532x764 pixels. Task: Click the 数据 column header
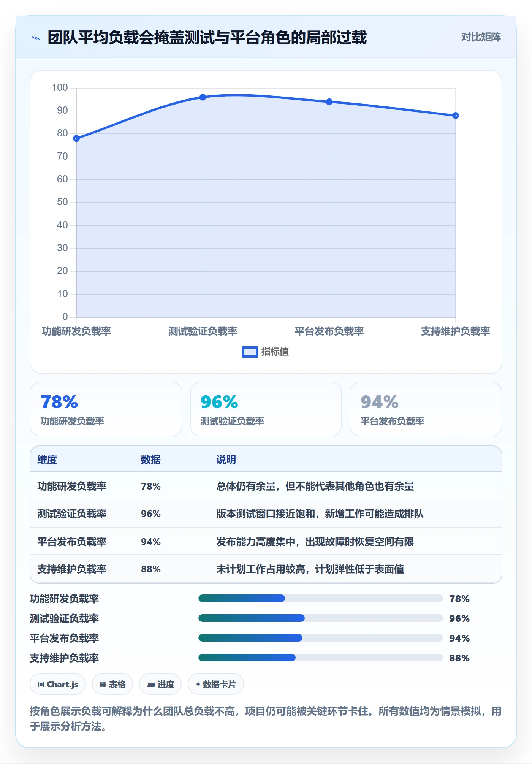click(x=151, y=460)
